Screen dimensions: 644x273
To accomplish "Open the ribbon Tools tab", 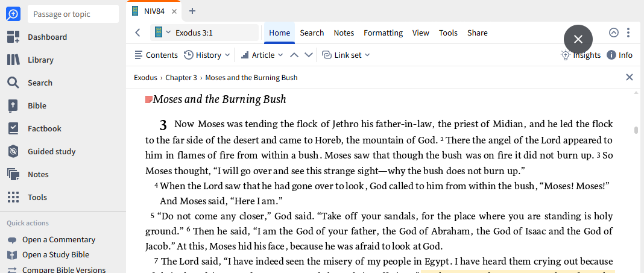I will [448, 33].
